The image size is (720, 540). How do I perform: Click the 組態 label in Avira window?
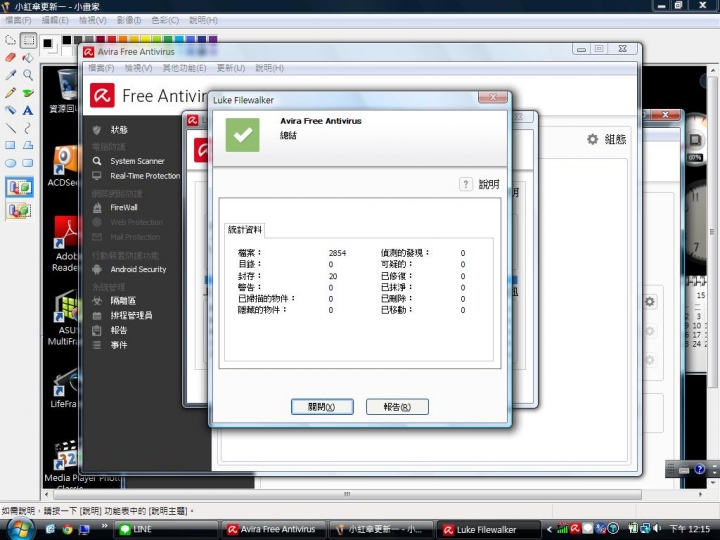pos(615,139)
